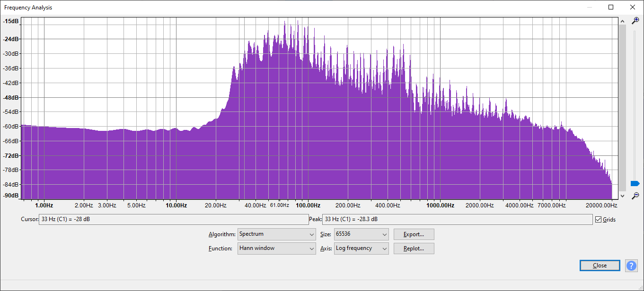
Task: Close the window using title bar X
Action: [632, 7]
